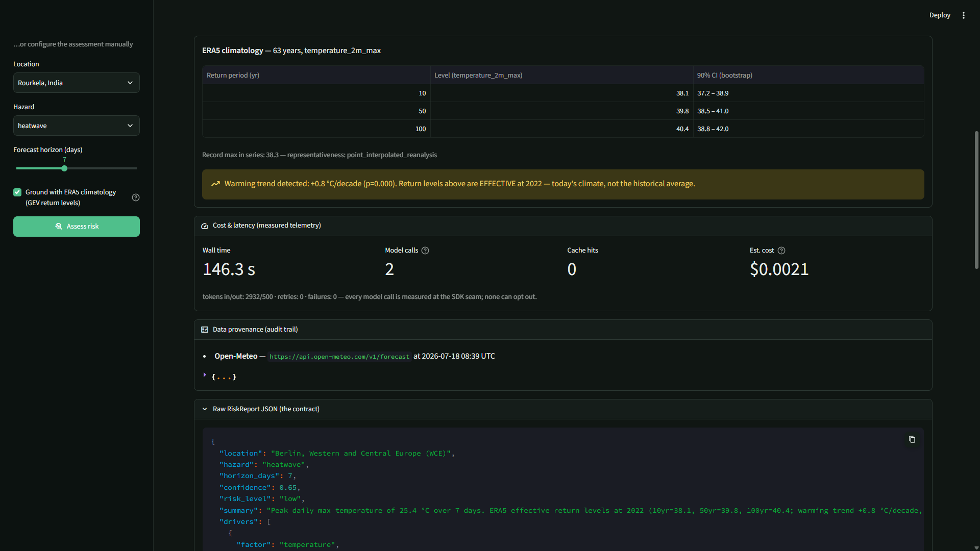Select the 37.2 – 38.9 confidence interval cell
Screen dimensions: 980x551
click(x=808, y=93)
